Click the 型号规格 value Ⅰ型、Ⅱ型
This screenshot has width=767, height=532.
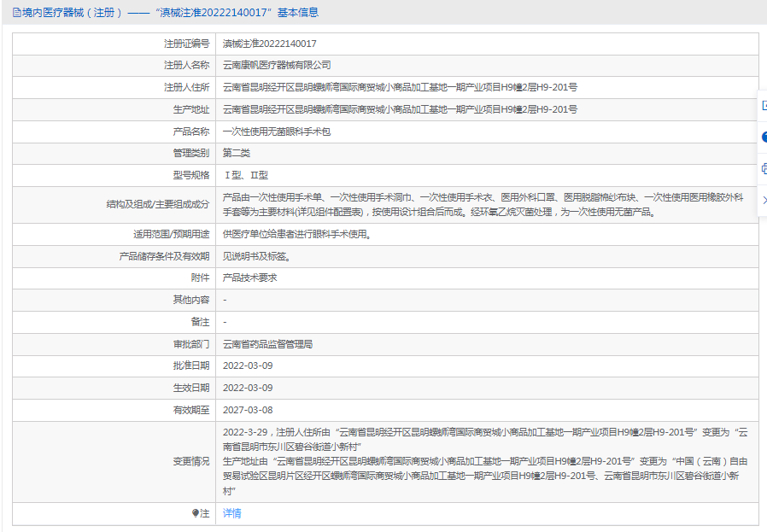click(x=245, y=176)
